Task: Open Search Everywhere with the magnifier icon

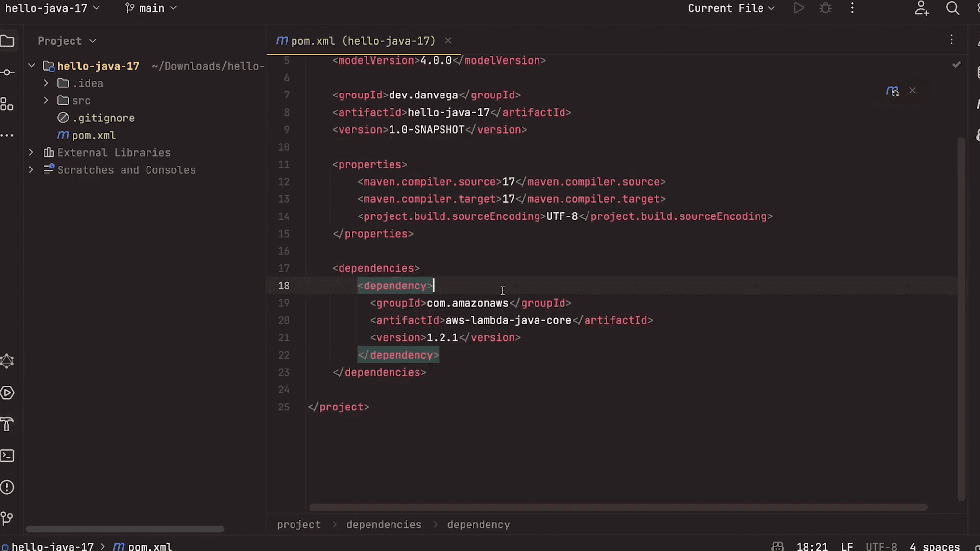Action: point(952,8)
